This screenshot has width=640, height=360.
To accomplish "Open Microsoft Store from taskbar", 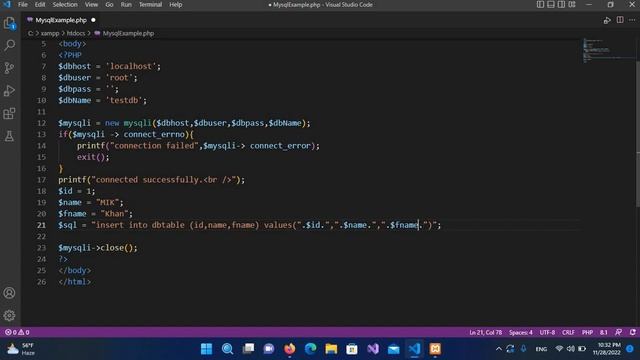I will coord(352,349).
